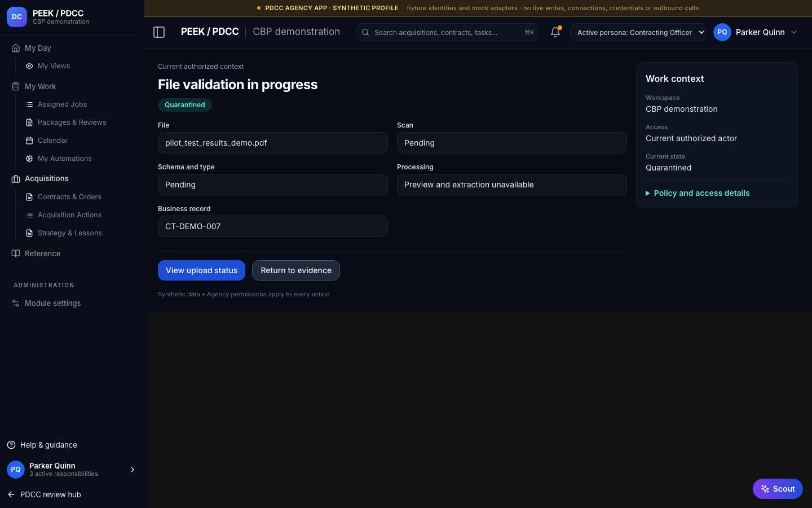This screenshot has width=812, height=508.
Task: Open Module settings under Administration
Action: (52, 303)
